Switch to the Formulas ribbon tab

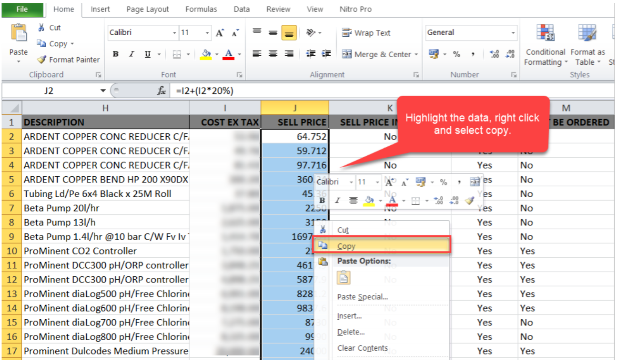coord(201,9)
